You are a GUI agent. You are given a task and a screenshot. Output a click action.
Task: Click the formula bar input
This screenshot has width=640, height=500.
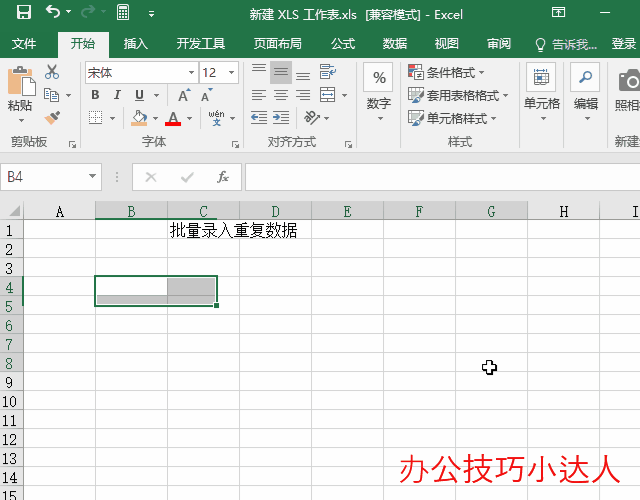coord(442,177)
